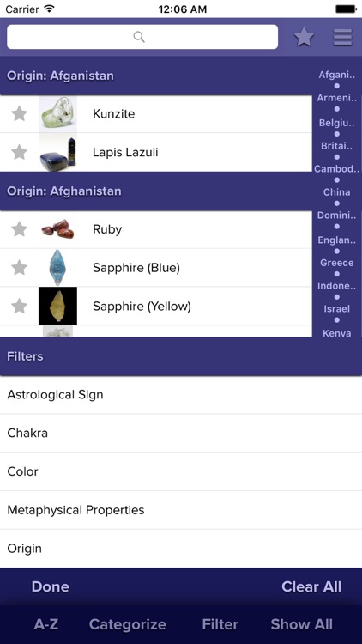This screenshot has height=644, width=362.
Task: Open the Kunzite stone thumbnail
Action: click(x=57, y=113)
